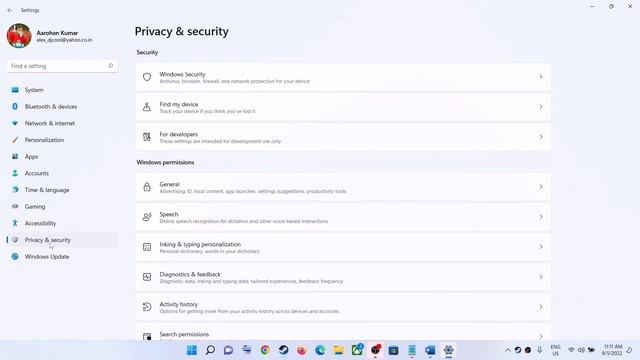Open Search permissions settings

[343, 332]
